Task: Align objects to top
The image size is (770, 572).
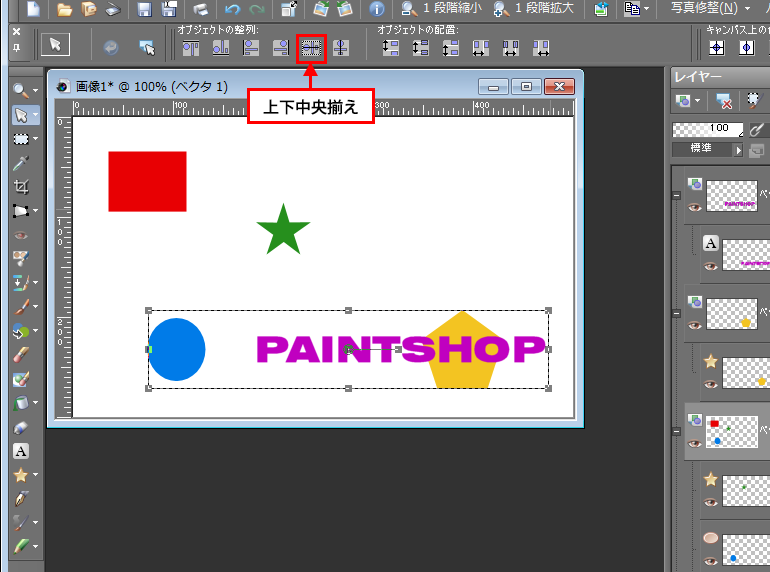Action: [191, 48]
